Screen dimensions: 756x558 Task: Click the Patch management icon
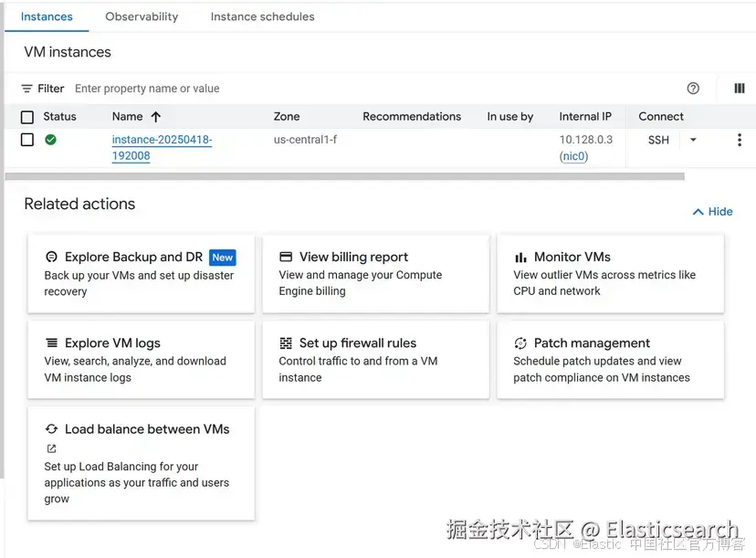(520, 343)
